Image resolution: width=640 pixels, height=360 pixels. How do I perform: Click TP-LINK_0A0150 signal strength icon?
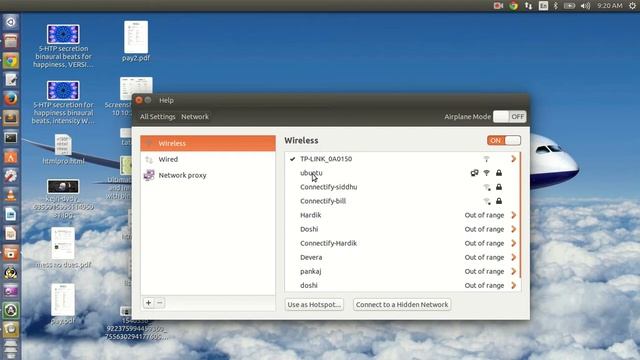487,159
